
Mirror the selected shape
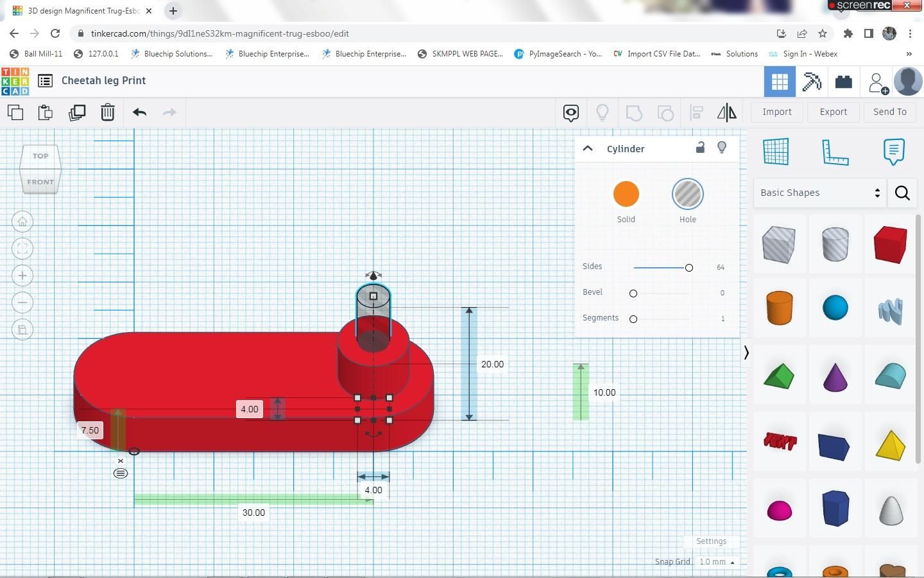(727, 112)
